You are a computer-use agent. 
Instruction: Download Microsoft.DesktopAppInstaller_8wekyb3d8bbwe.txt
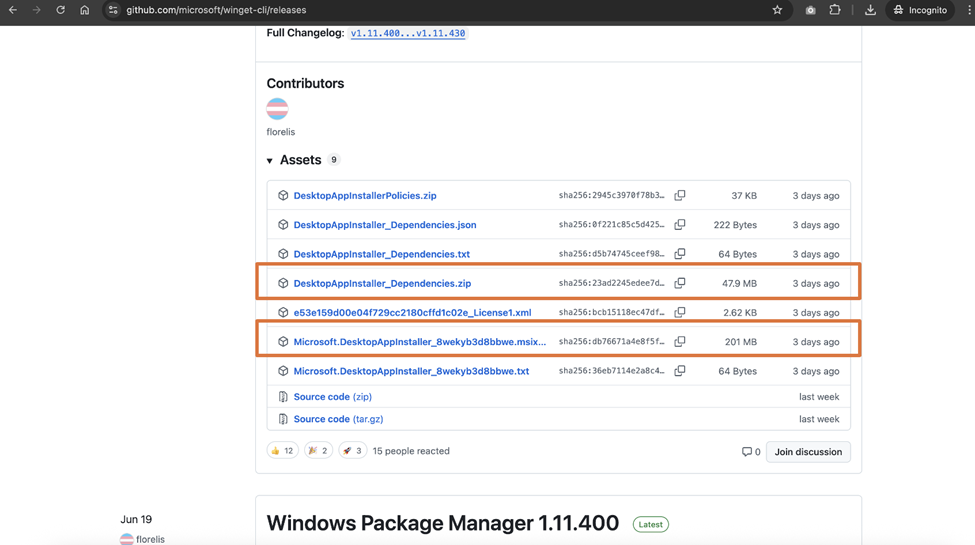click(x=411, y=371)
